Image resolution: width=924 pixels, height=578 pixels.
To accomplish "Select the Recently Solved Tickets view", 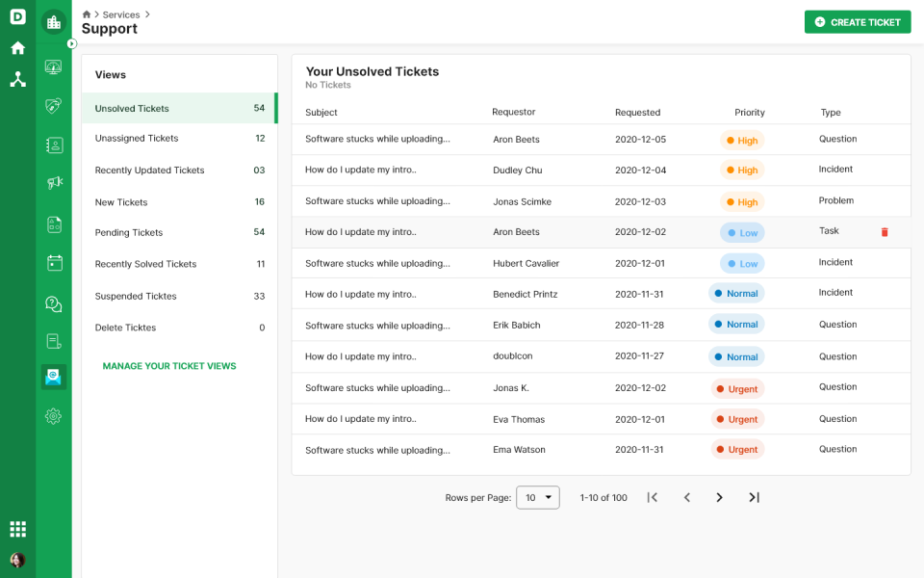I will pos(179,264).
